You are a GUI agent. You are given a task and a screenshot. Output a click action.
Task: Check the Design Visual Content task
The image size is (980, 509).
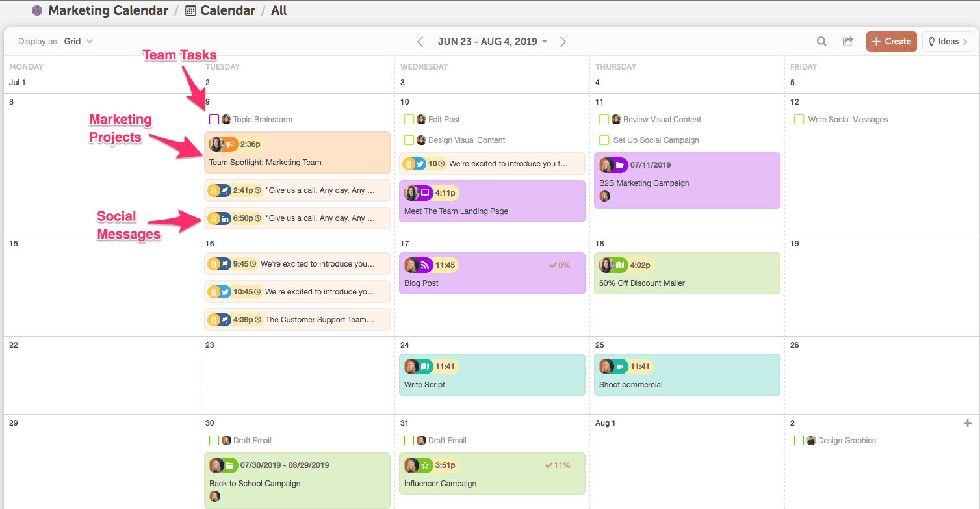[x=409, y=140]
